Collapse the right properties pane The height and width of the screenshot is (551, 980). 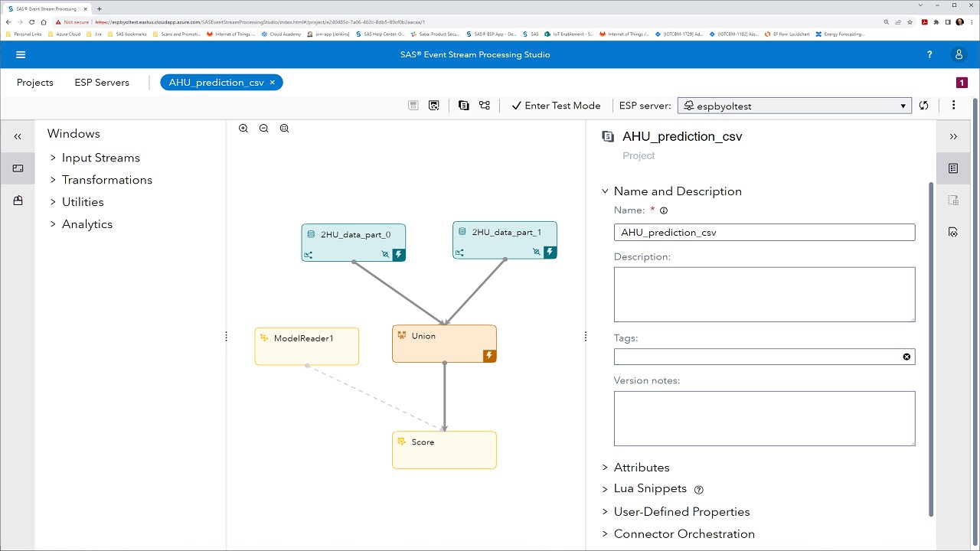click(953, 136)
